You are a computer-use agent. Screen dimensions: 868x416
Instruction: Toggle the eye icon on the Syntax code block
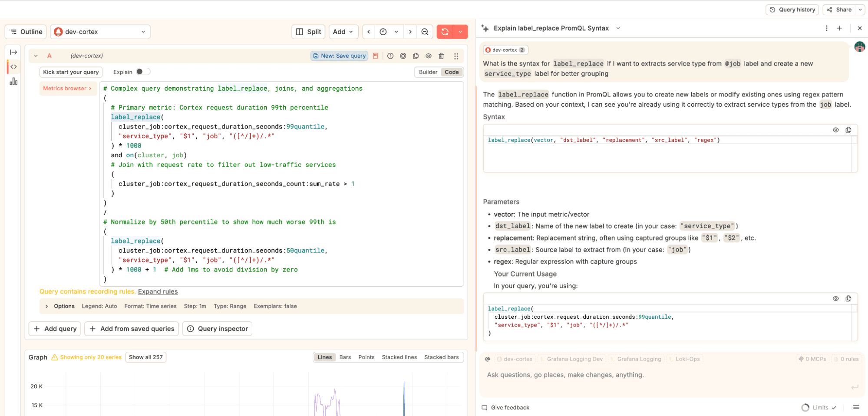click(x=835, y=129)
